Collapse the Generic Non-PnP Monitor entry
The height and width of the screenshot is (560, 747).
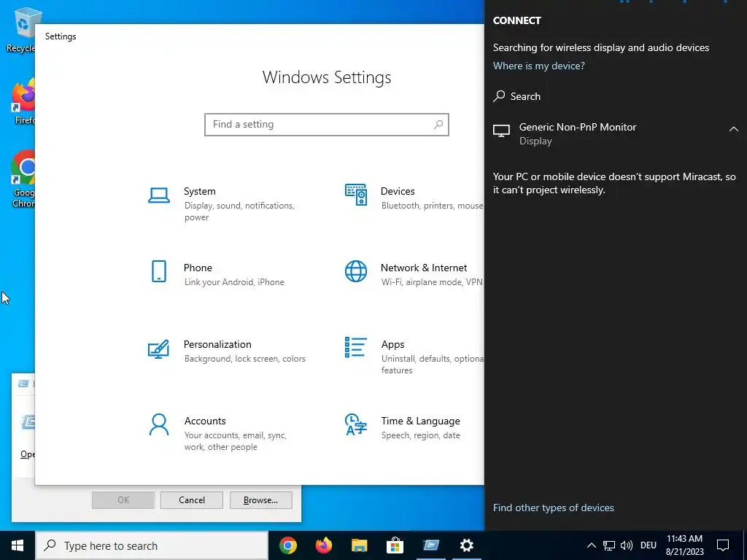(x=734, y=129)
